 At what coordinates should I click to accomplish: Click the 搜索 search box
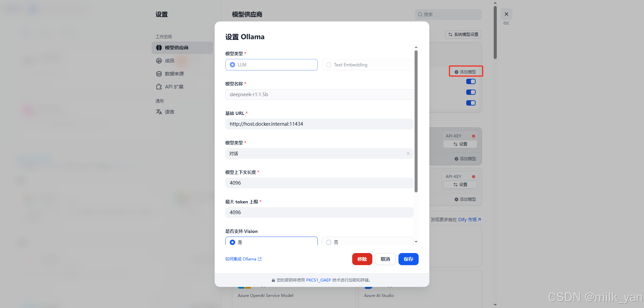click(448, 14)
